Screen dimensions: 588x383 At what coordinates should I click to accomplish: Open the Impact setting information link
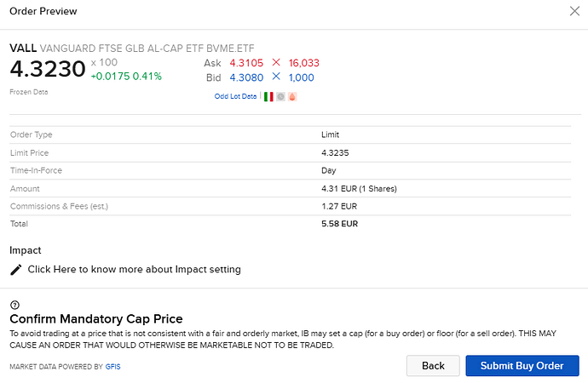[135, 269]
